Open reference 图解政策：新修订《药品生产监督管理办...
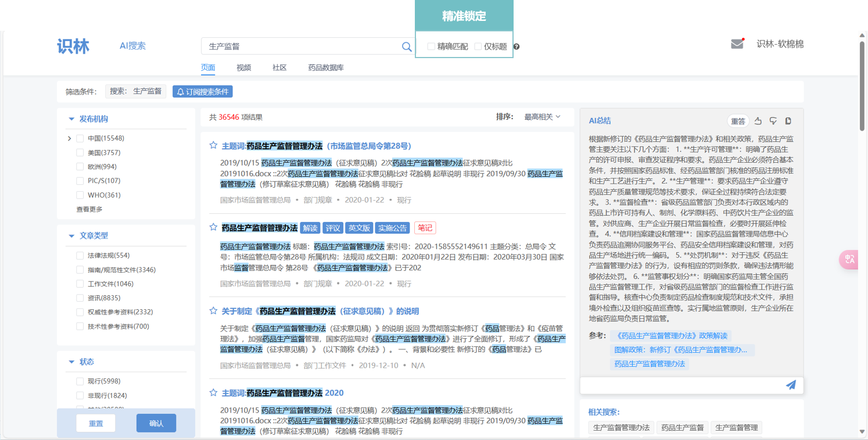Screen dimensions: 868x440 pyautogui.click(x=681, y=350)
